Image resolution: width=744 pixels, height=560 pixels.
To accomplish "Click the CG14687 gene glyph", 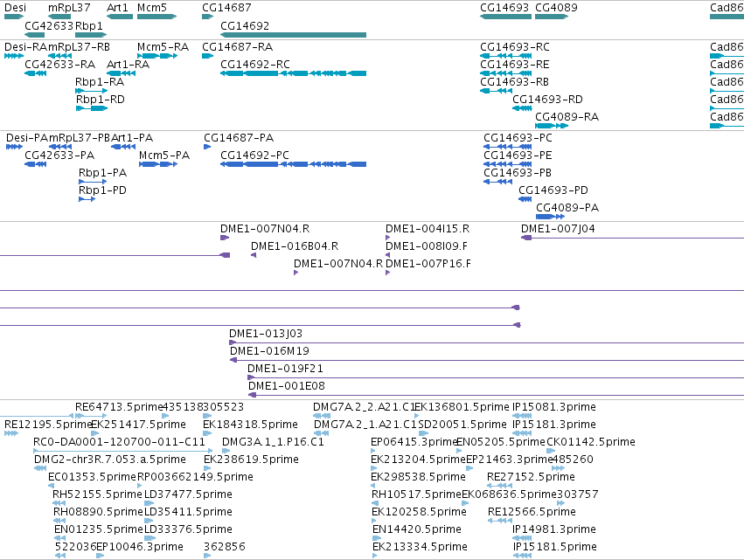I will pyautogui.click(x=208, y=17).
